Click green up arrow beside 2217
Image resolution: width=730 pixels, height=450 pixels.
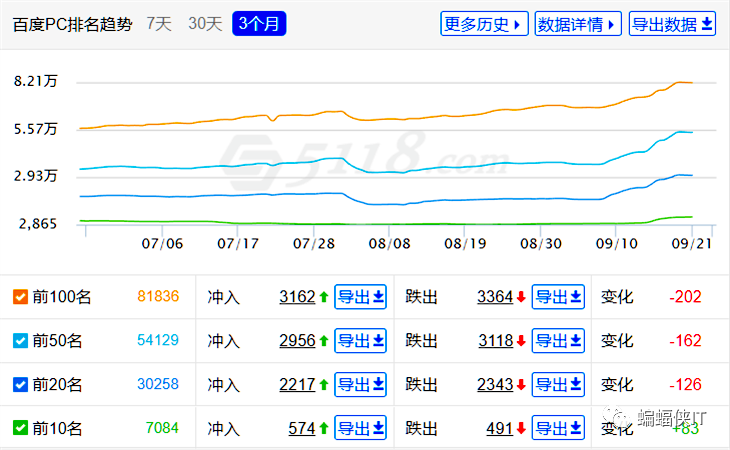click(x=324, y=384)
